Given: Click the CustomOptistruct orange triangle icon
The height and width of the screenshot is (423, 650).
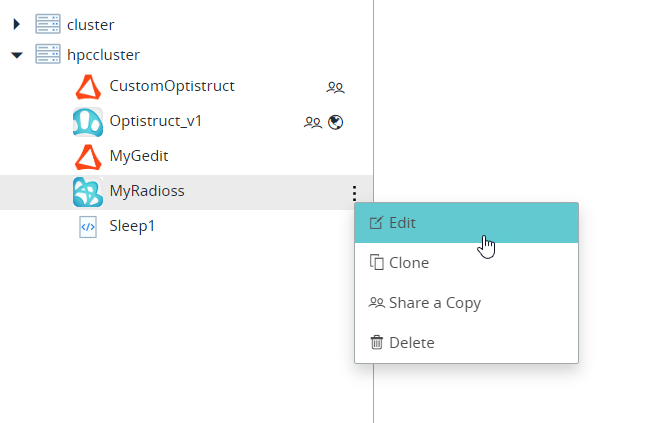Looking at the screenshot, I should pos(88,87).
